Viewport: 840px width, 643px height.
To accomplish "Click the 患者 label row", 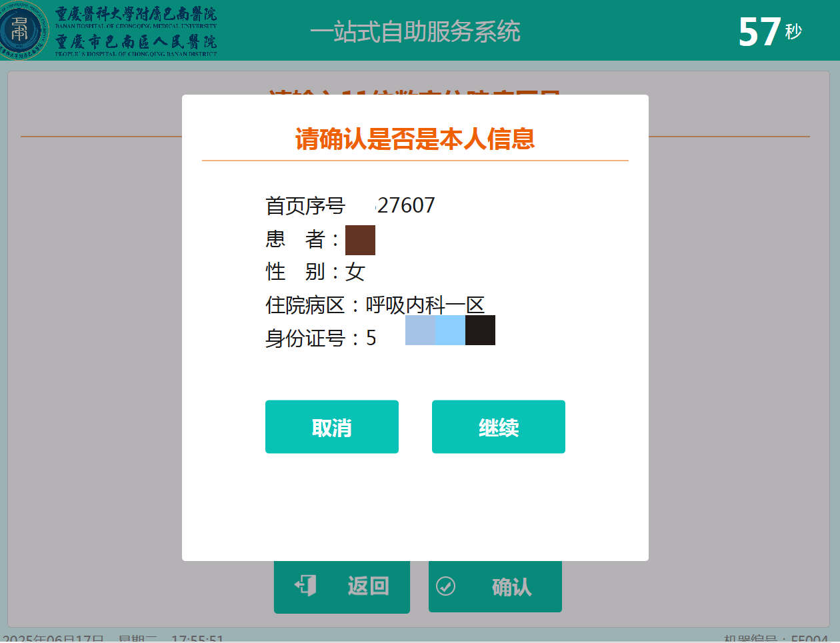I will point(320,239).
